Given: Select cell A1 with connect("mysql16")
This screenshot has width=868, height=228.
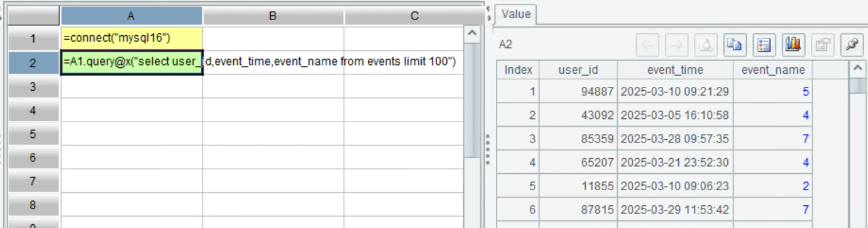Looking at the screenshot, I should pyautogui.click(x=132, y=38).
